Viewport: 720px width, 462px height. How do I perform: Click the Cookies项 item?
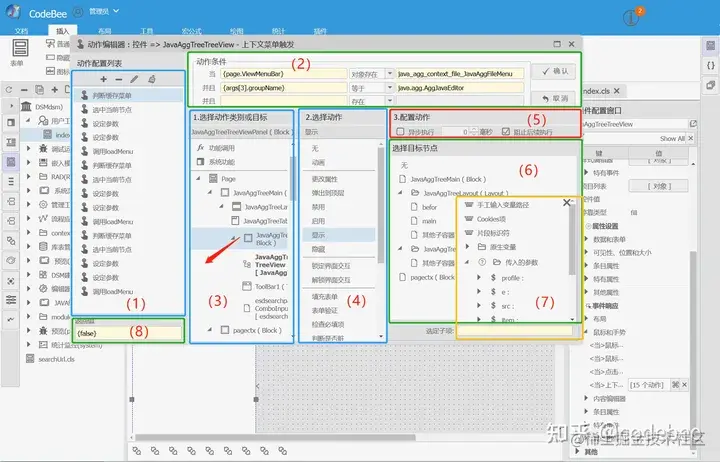pos(485,219)
